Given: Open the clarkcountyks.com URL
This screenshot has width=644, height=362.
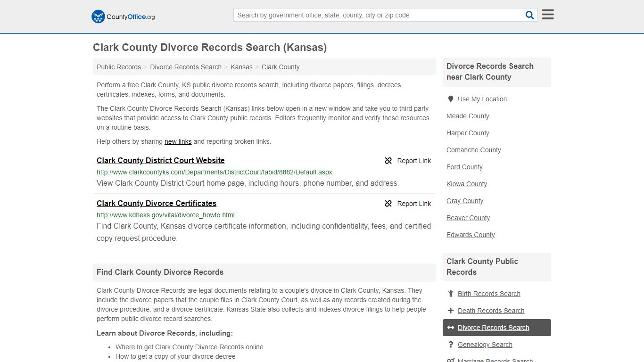Looking at the screenshot, I should (215, 172).
